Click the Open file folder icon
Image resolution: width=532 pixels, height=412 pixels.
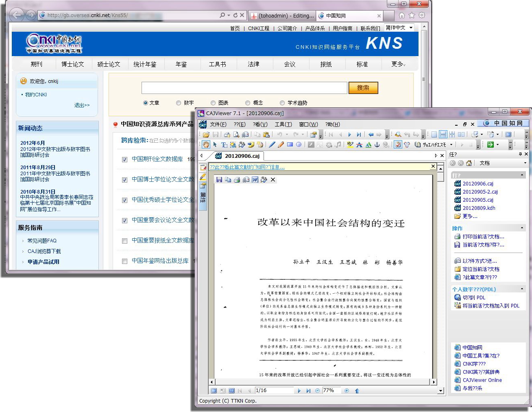coord(206,135)
